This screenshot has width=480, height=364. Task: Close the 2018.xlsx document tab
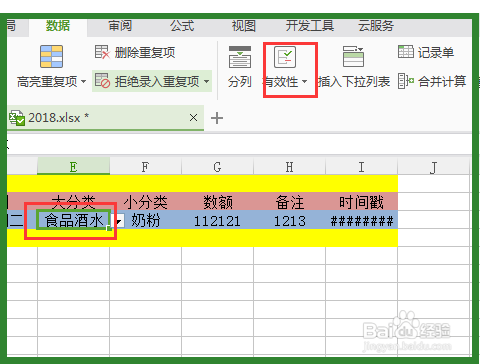coord(193,117)
